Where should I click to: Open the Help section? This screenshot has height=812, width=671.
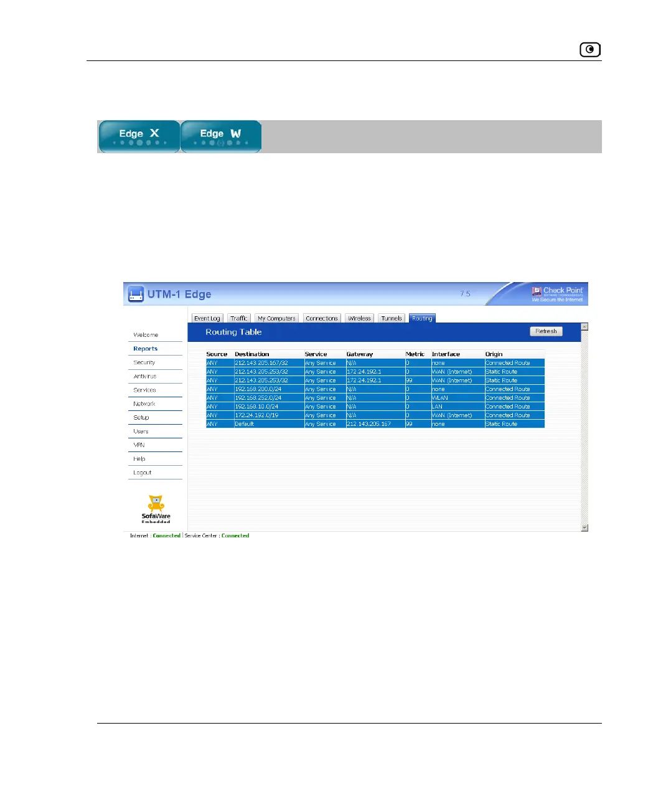pyautogui.click(x=139, y=458)
